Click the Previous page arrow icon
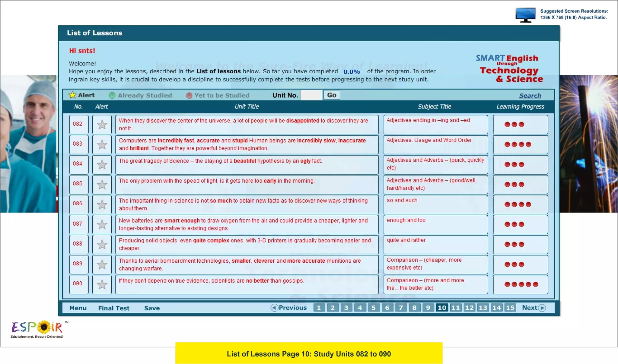Viewport: 618px width, 364px height. click(x=274, y=308)
